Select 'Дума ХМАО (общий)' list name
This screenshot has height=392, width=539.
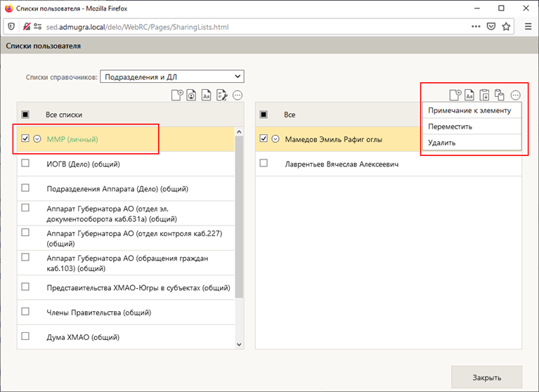tap(83, 337)
